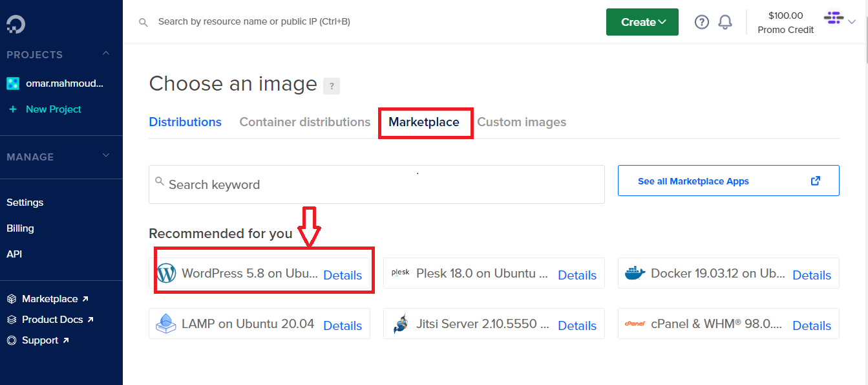Open the help question mark icon
868x385 pixels.
click(702, 22)
